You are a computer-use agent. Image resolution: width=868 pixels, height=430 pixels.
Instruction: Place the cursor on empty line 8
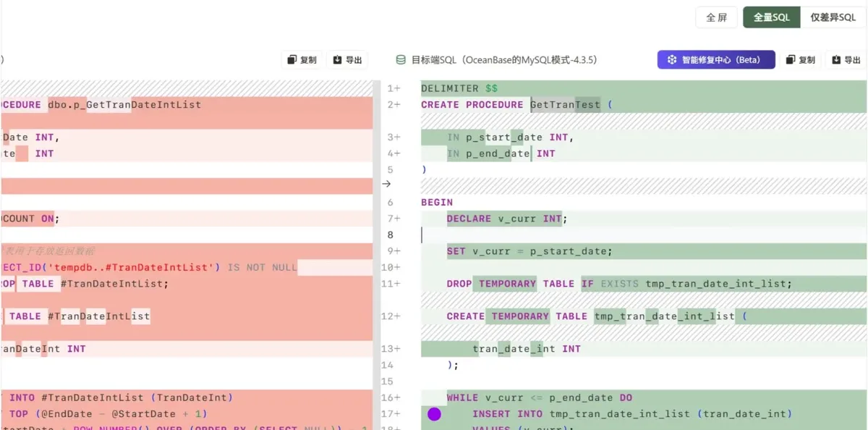pyautogui.click(x=644, y=235)
